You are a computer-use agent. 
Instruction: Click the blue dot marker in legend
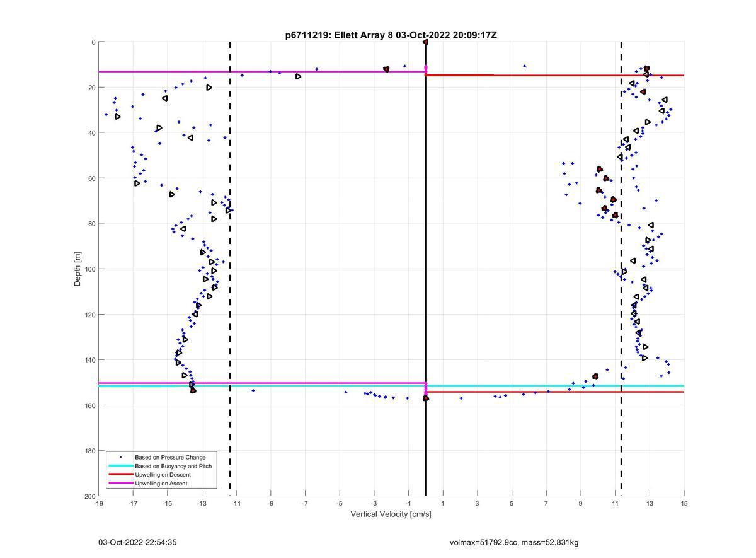coord(121,457)
